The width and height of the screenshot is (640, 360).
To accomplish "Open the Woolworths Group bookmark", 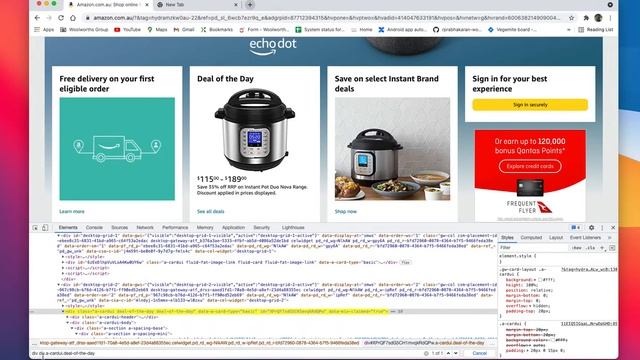I will pyautogui.click(x=84, y=30).
